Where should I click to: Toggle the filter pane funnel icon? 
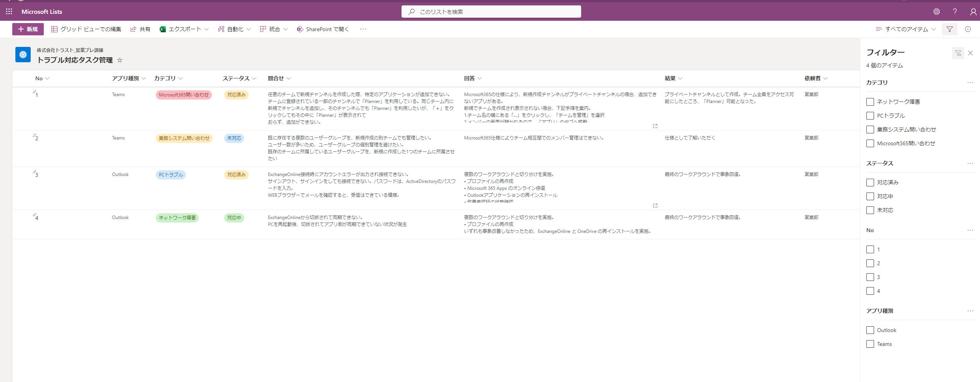click(949, 29)
